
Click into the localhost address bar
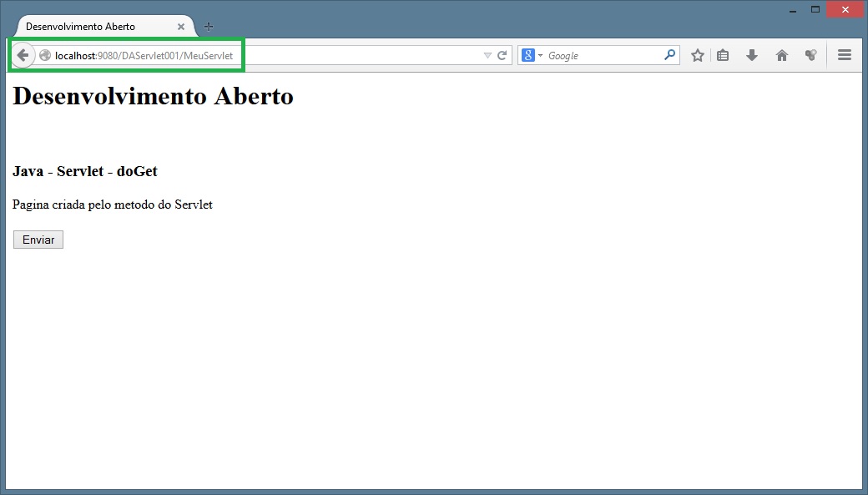tap(334, 56)
